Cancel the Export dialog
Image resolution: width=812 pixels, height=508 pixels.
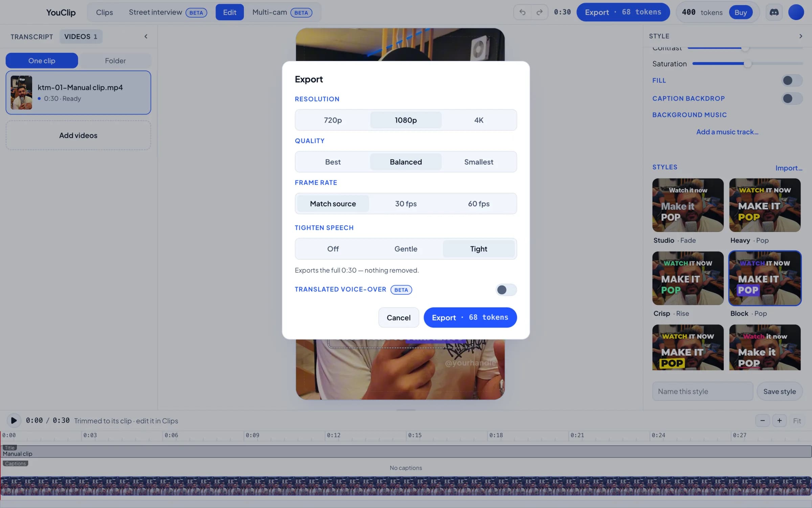[x=399, y=317]
